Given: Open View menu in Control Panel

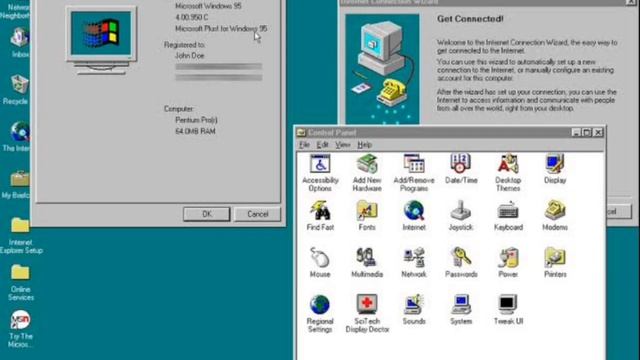Looking at the screenshot, I should pos(342,144).
